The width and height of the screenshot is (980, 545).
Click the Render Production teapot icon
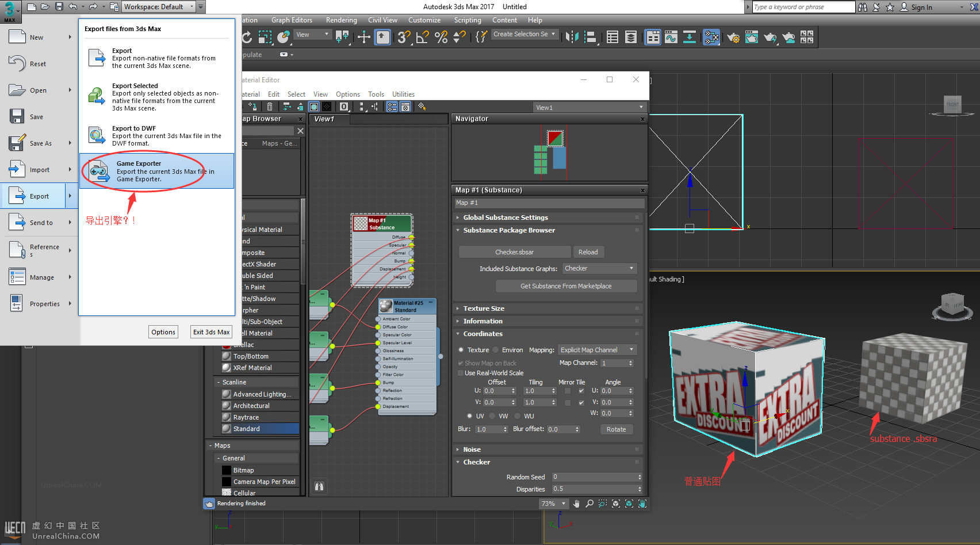coord(770,37)
